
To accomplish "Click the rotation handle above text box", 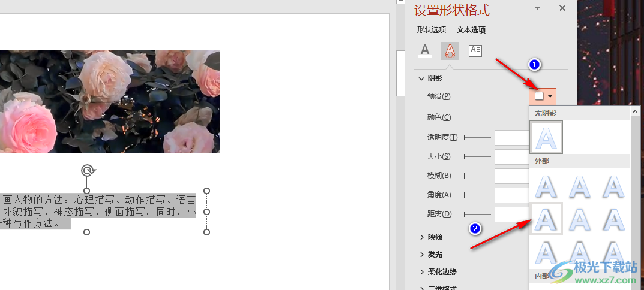I will (86, 170).
